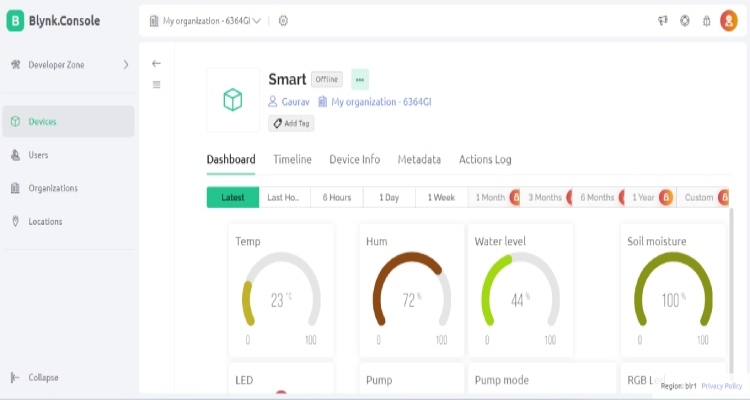Select the locked Custom range
This screenshot has height=400, width=750.
tap(703, 197)
